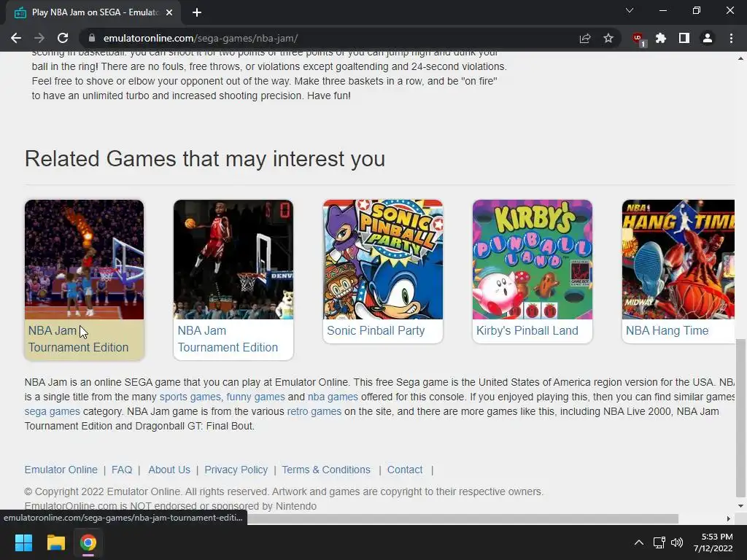Image resolution: width=747 pixels, height=560 pixels.
Task: Click the forward navigation arrow
Action: click(39, 38)
